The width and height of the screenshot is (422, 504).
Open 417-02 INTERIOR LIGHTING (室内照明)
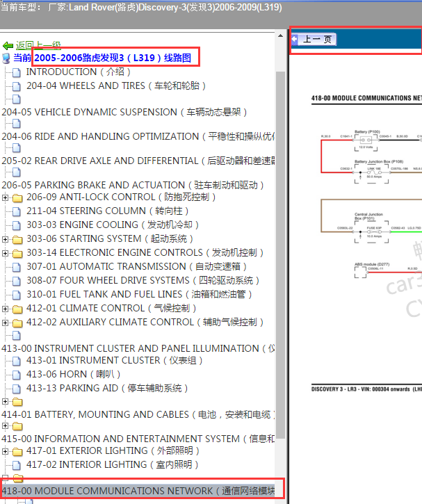pos(113,464)
